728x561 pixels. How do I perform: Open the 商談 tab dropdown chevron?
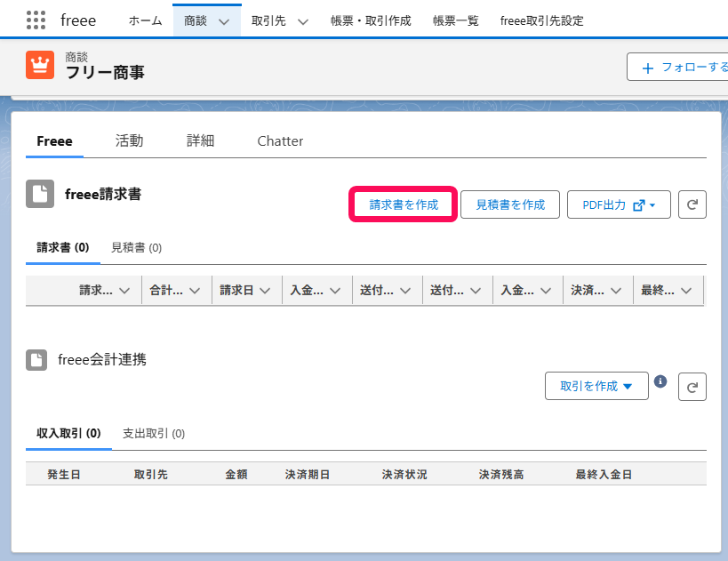(224, 21)
